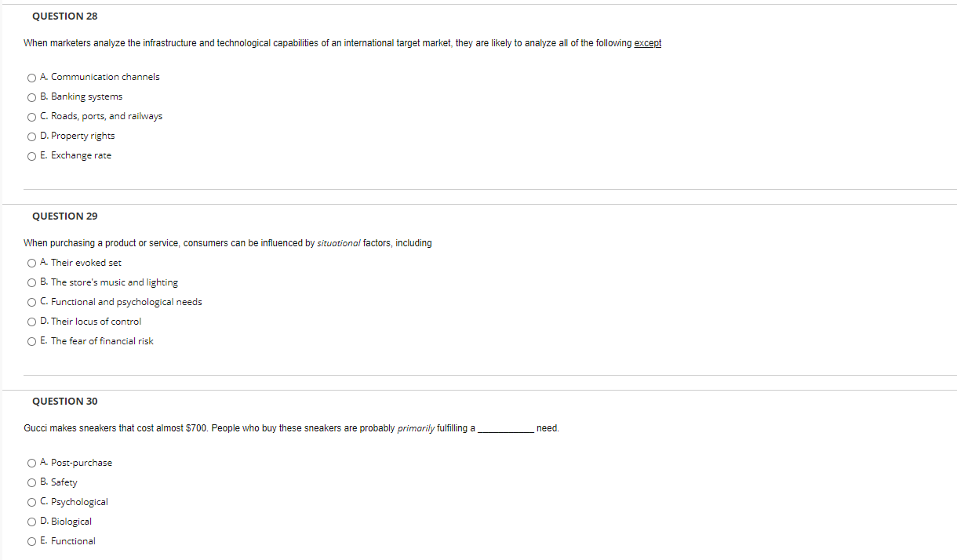The width and height of the screenshot is (957, 560).
Task: Click the underlined word except in Question 28
Action: pos(647,43)
